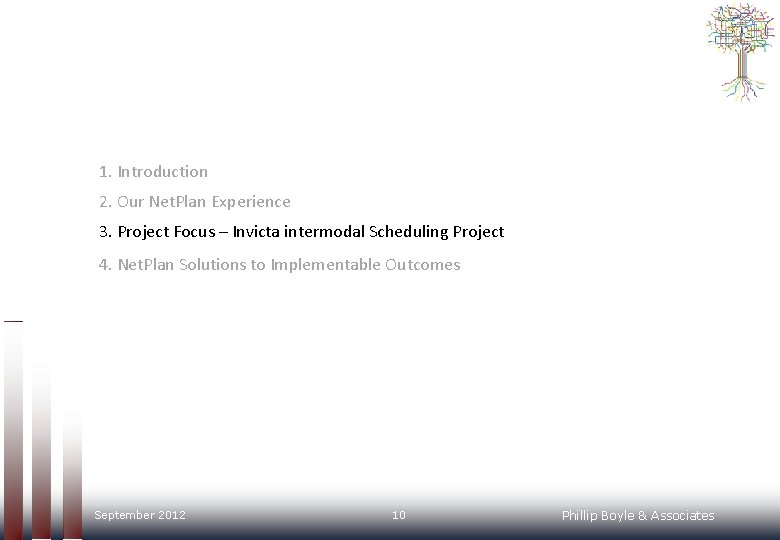Click '4. NetPlan Solutions to Implementable Outcomes'
The height and width of the screenshot is (540, 780).
280,265
